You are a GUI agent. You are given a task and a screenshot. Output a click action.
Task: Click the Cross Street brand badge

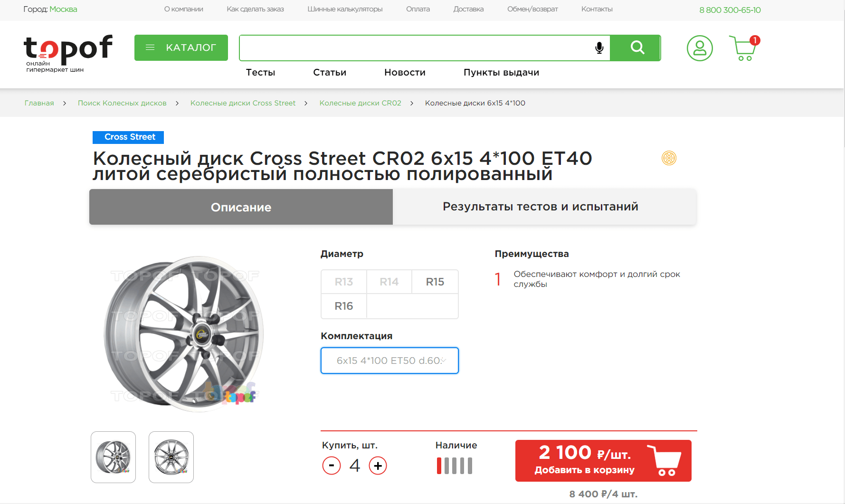[128, 137]
